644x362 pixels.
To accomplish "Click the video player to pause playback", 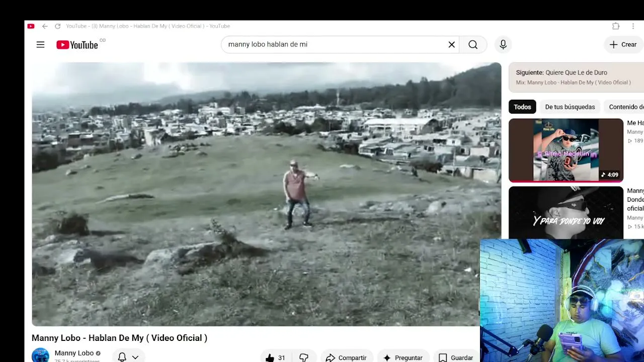I will (x=267, y=194).
